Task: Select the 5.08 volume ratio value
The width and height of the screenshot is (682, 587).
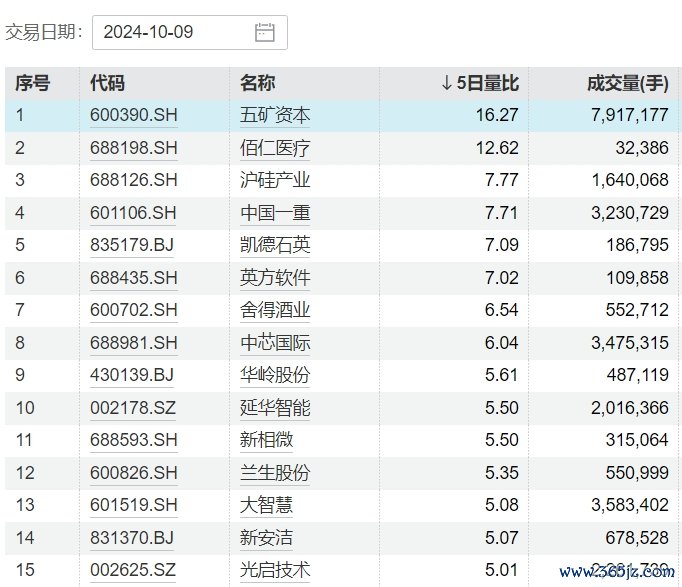Action: click(x=502, y=505)
